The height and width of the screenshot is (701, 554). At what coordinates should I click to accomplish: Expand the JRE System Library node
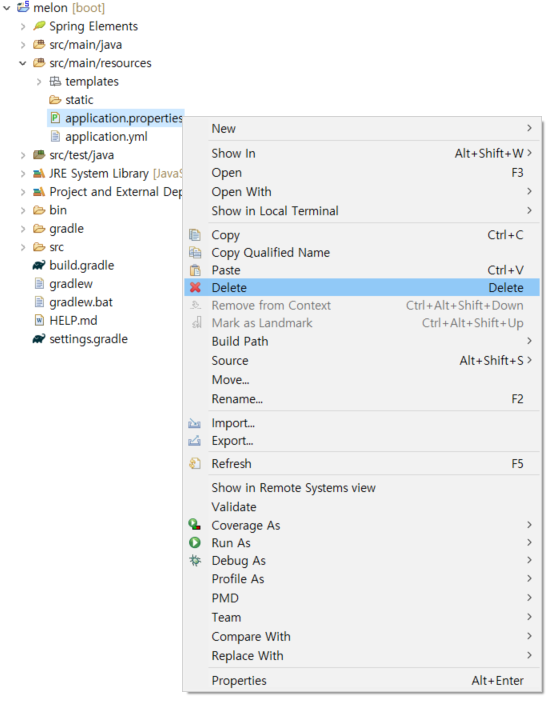click(x=23, y=173)
